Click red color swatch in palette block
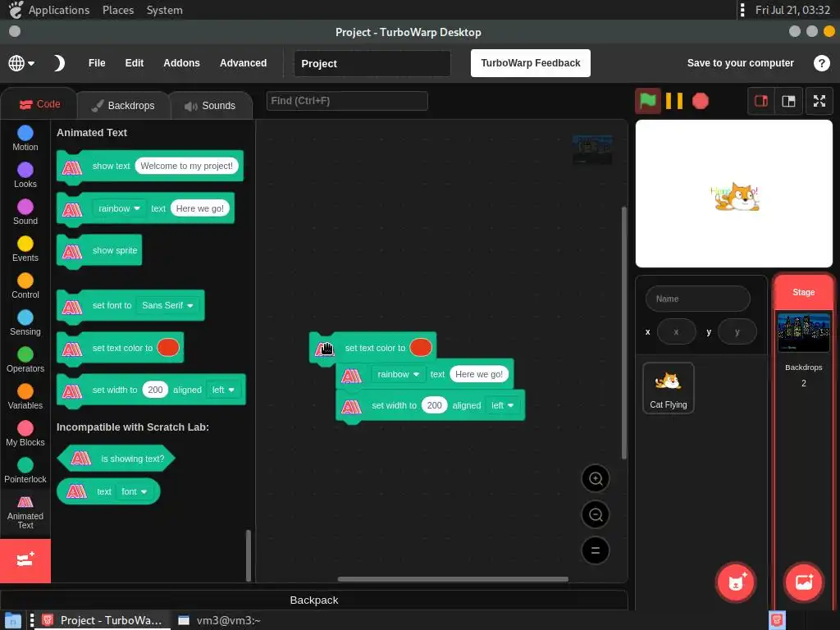This screenshot has width=840, height=630. [168, 348]
